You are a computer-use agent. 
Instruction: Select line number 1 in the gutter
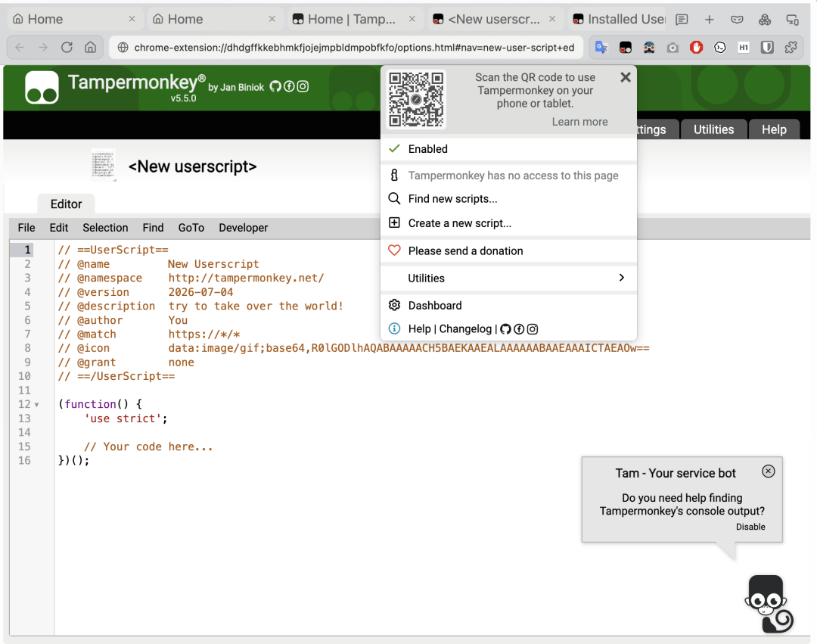(x=28, y=250)
